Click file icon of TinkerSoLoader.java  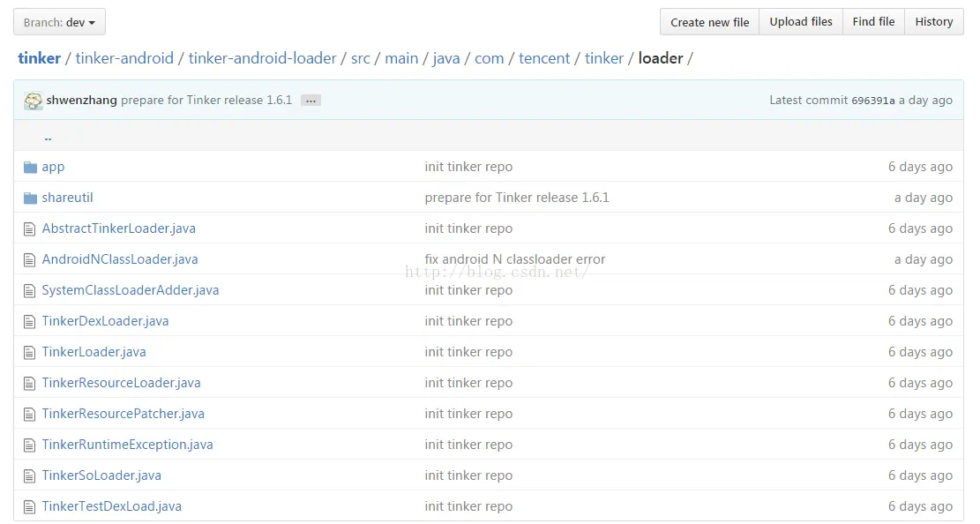tap(29, 475)
